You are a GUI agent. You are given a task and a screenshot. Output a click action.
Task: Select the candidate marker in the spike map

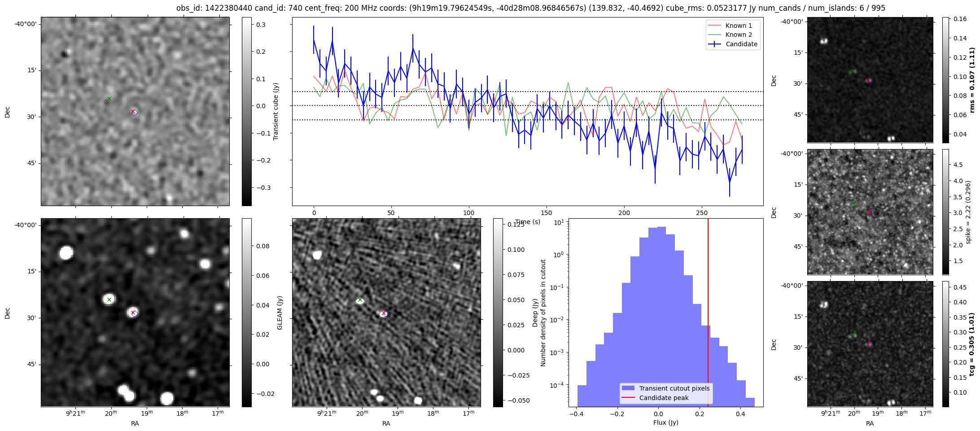869,212
